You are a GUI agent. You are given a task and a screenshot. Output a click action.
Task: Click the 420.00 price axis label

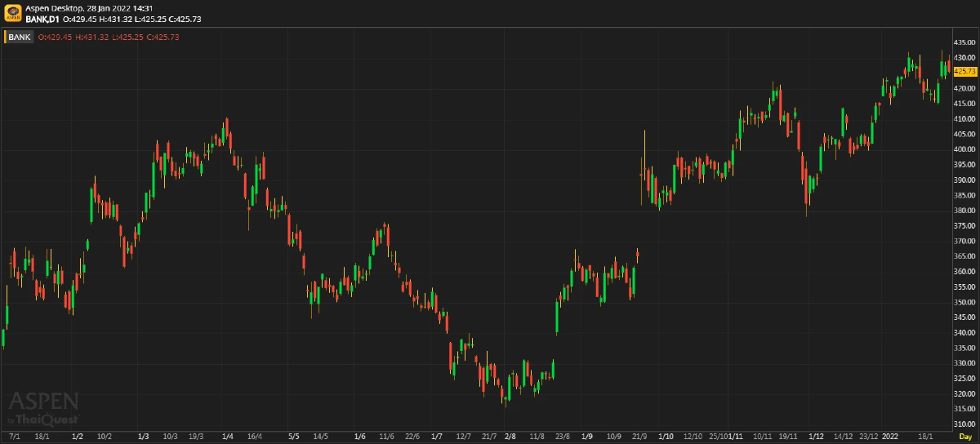pyautogui.click(x=965, y=88)
